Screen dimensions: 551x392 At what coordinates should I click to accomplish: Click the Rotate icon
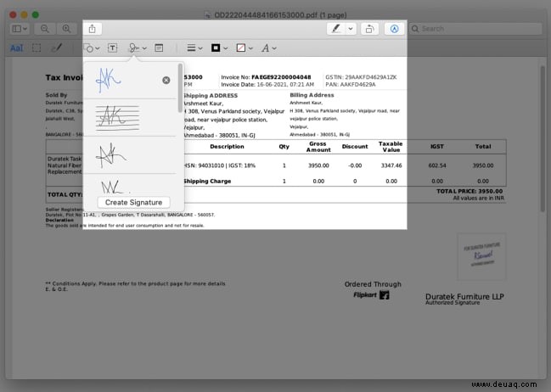pyautogui.click(x=369, y=29)
